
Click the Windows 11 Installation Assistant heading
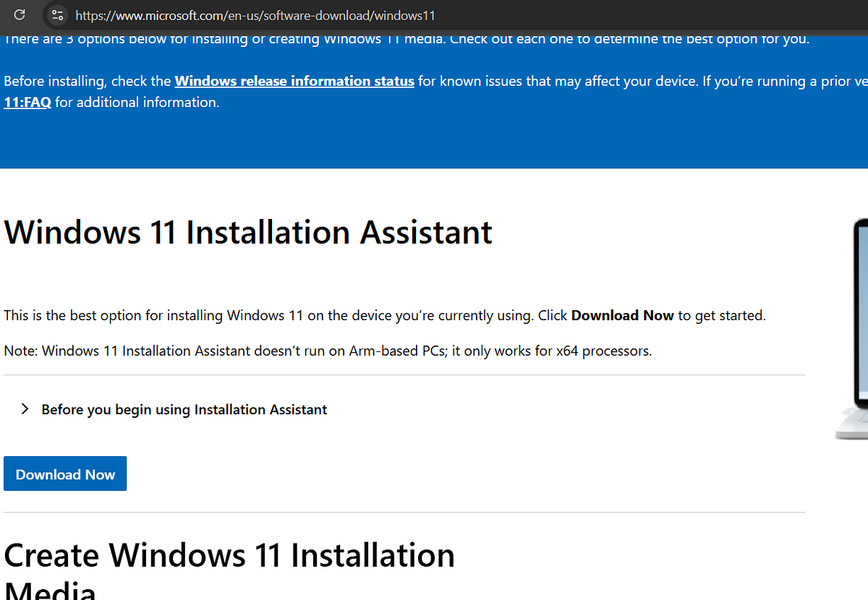point(247,232)
